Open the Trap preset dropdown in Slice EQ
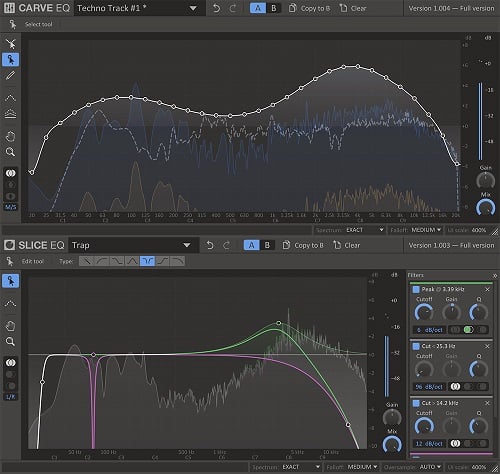Screen dimensions: 500x474 click(x=133, y=245)
